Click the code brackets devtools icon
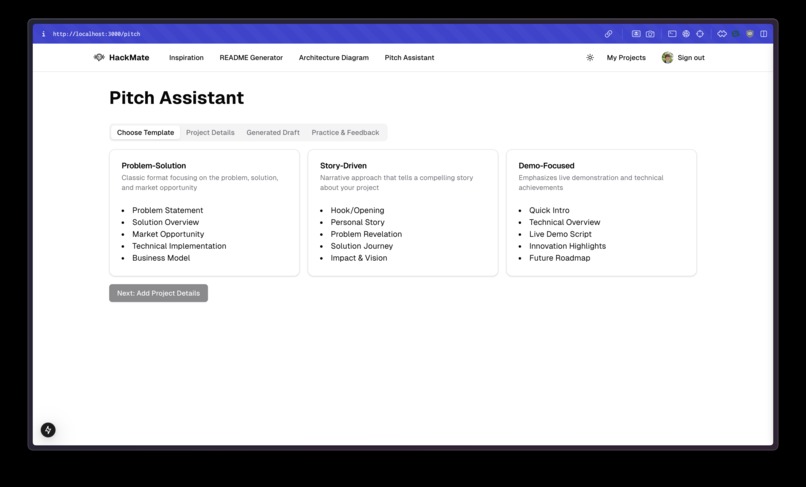 (722, 34)
